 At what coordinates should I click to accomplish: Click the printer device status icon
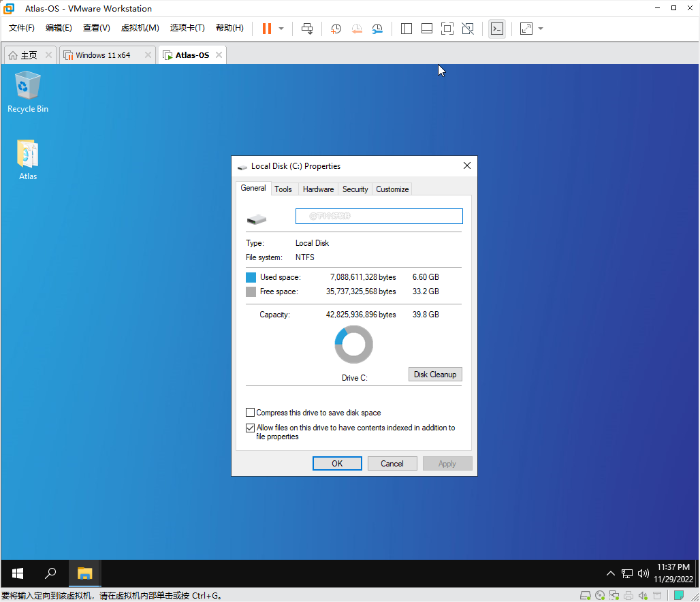coord(629,595)
